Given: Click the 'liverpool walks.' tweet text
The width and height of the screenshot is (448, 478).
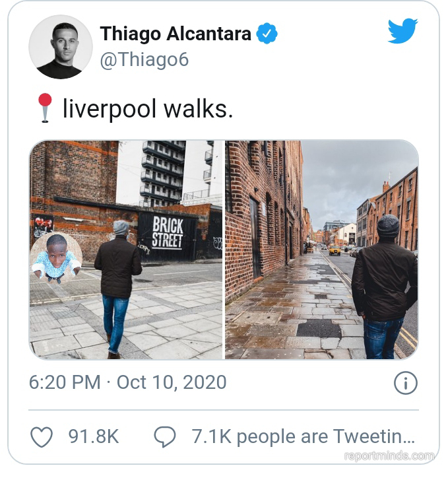Looking at the screenshot, I should pos(148,109).
